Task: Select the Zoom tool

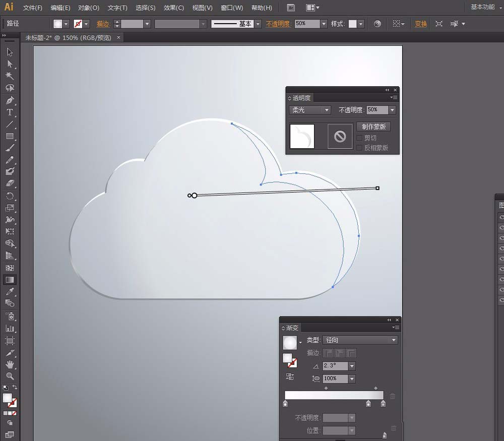Action: pos(10,376)
